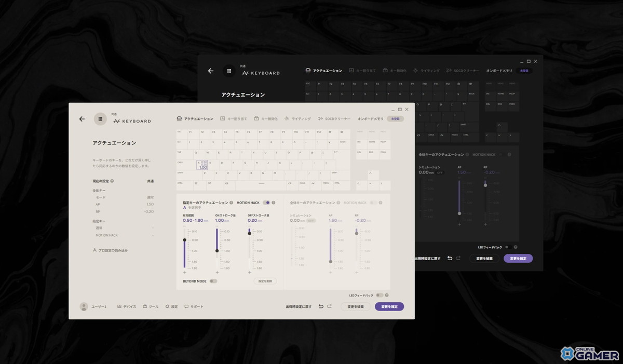Enable the BEYOND MODE toggle
The width and height of the screenshot is (623, 364).
[x=213, y=281]
